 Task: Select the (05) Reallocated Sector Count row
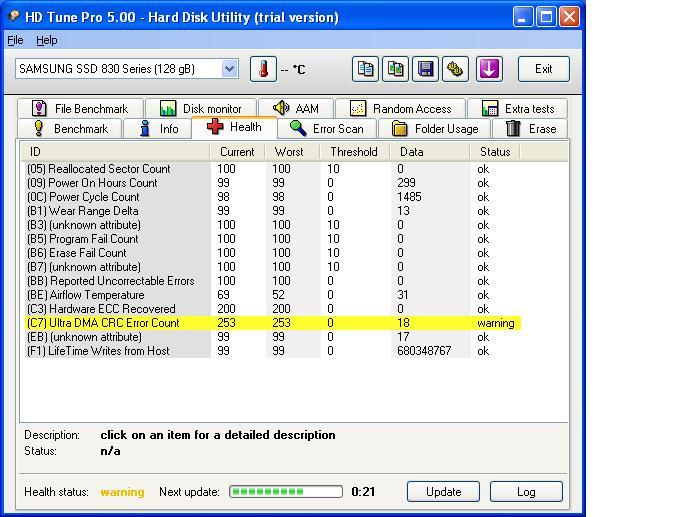pyautogui.click(x=271, y=169)
